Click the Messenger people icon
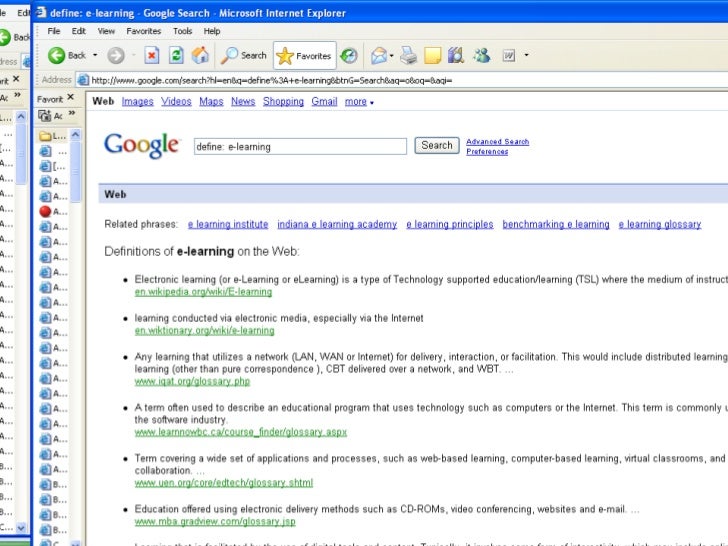Viewport: 728px width, 546px height. click(482, 56)
